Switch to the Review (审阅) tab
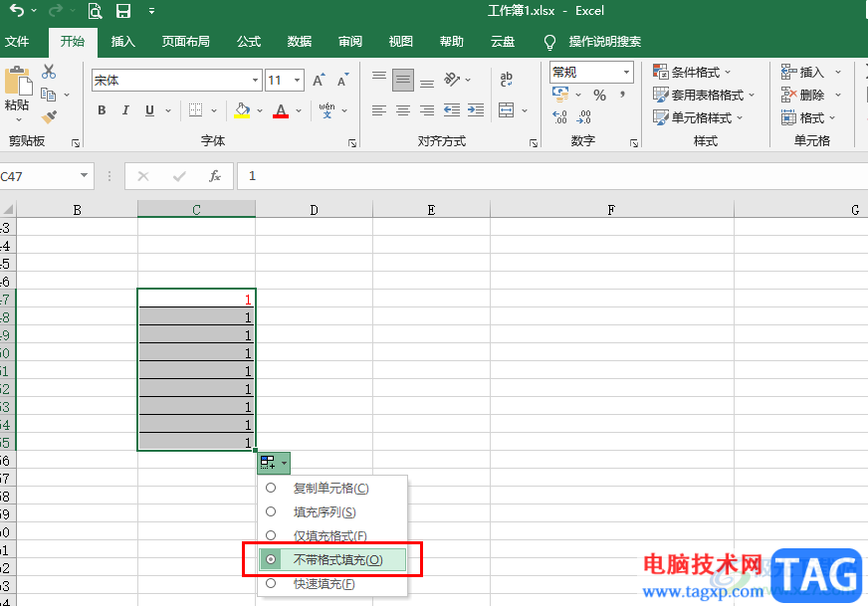Viewport: 868px width, 606px height. [349, 42]
